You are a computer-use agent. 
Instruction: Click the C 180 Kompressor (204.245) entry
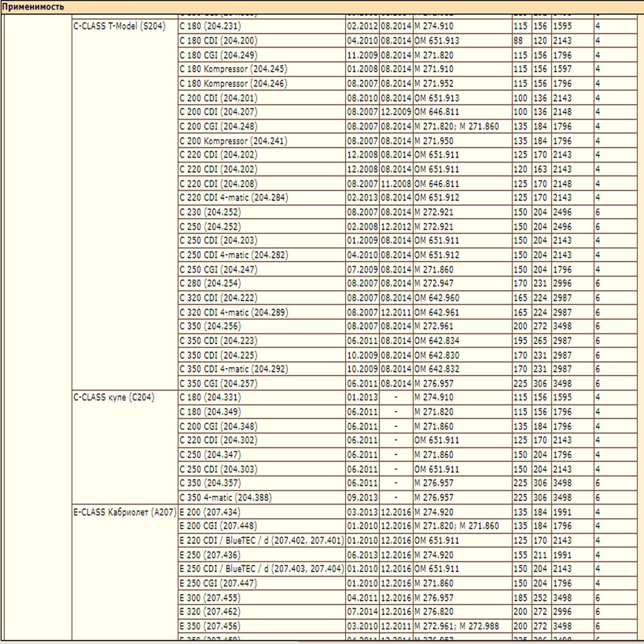pos(233,69)
